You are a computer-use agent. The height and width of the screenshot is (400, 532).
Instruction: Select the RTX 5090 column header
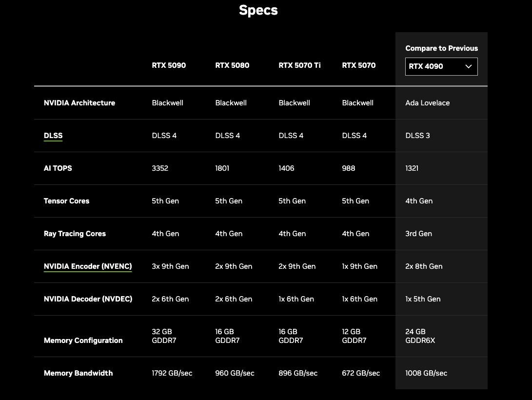point(169,65)
